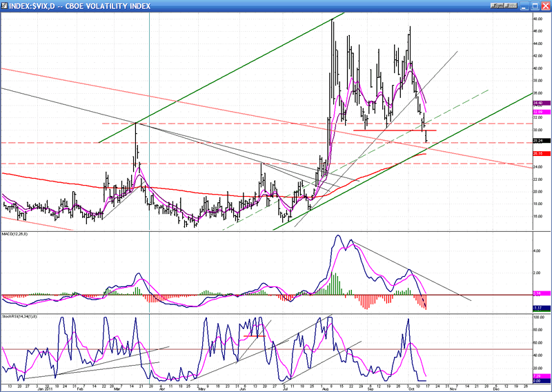Screen dimensions: 552x392
Task: Close the CBOE Volatility Index chart
Action: coord(544,6)
